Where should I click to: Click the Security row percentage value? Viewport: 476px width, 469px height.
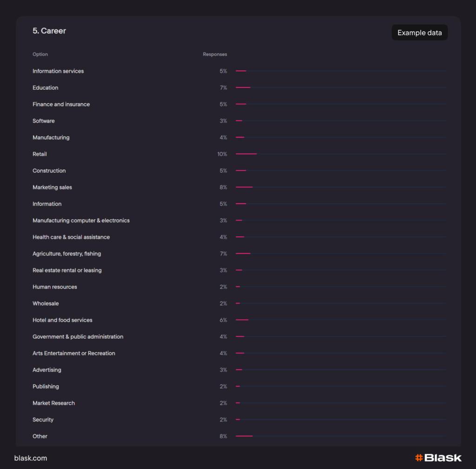pos(223,420)
